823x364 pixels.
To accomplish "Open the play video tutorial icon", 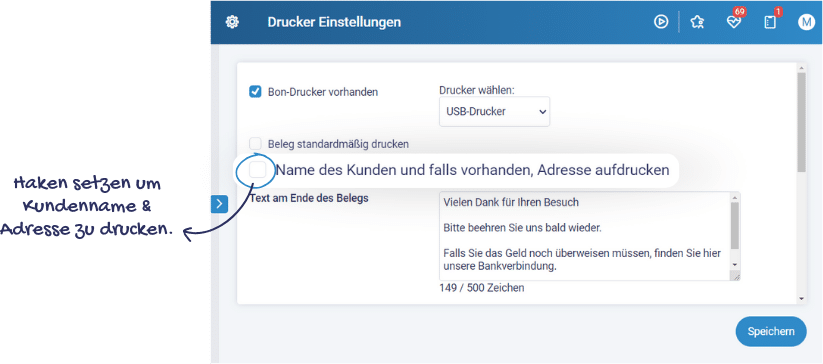I will (661, 22).
